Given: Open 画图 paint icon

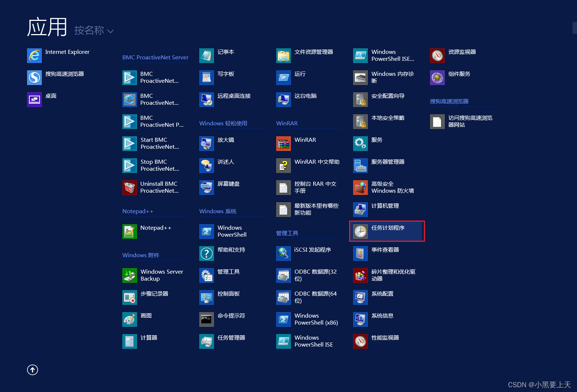Looking at the screenshot, I should [130, 319].
